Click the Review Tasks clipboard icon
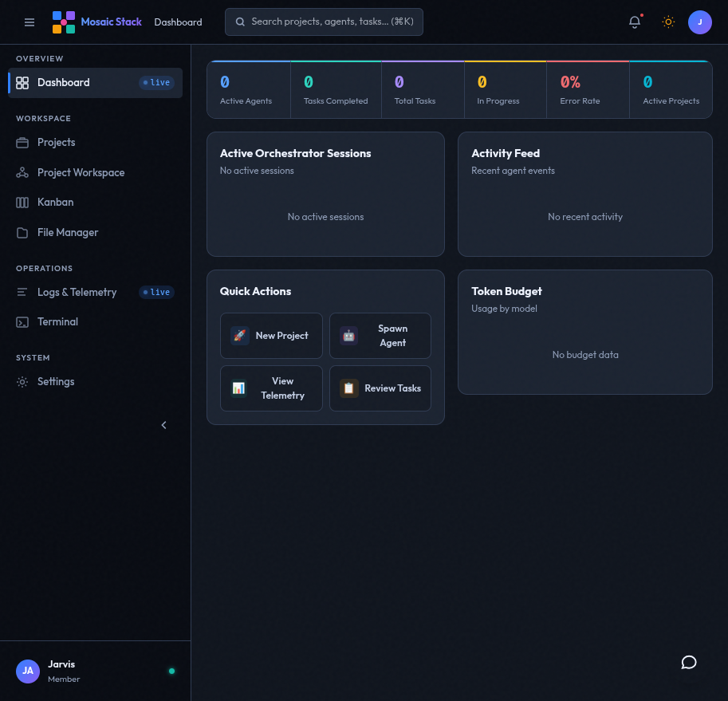 [348, 388]
